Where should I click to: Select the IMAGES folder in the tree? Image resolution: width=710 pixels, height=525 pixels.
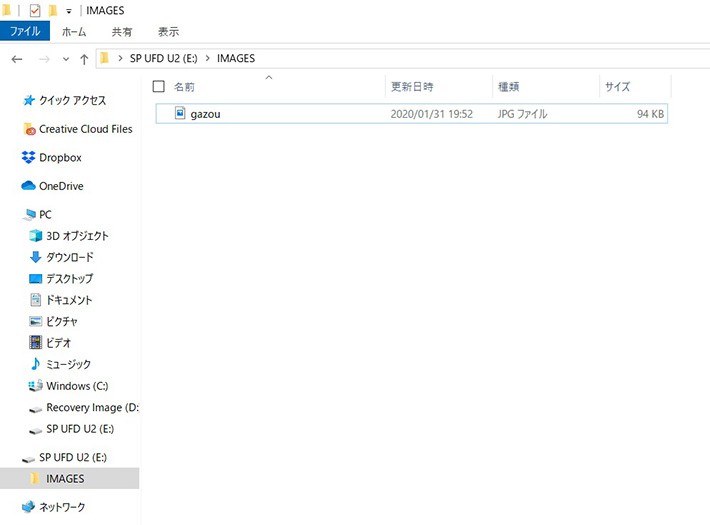[65, 479]
